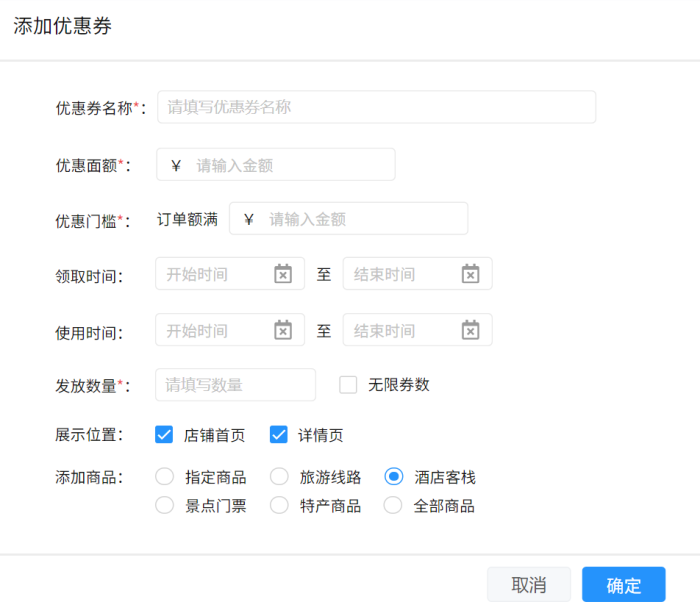Click the 优惠门槛 label

(93, 221)
